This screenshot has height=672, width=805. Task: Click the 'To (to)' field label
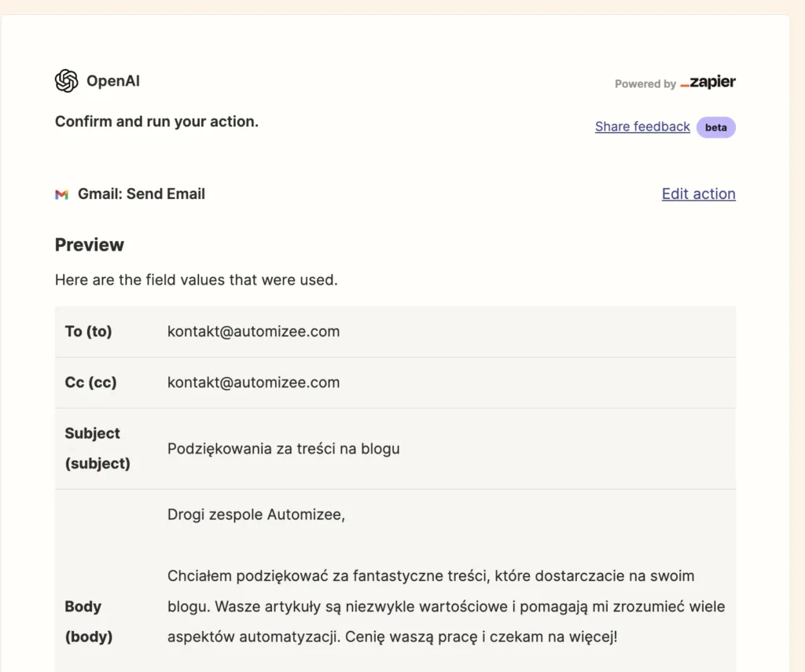88,332
